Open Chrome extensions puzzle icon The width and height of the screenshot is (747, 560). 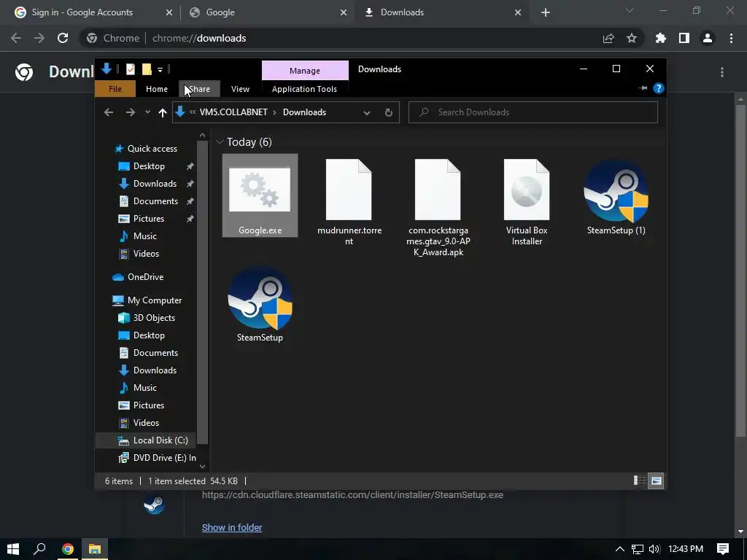[x=661, y=38]
